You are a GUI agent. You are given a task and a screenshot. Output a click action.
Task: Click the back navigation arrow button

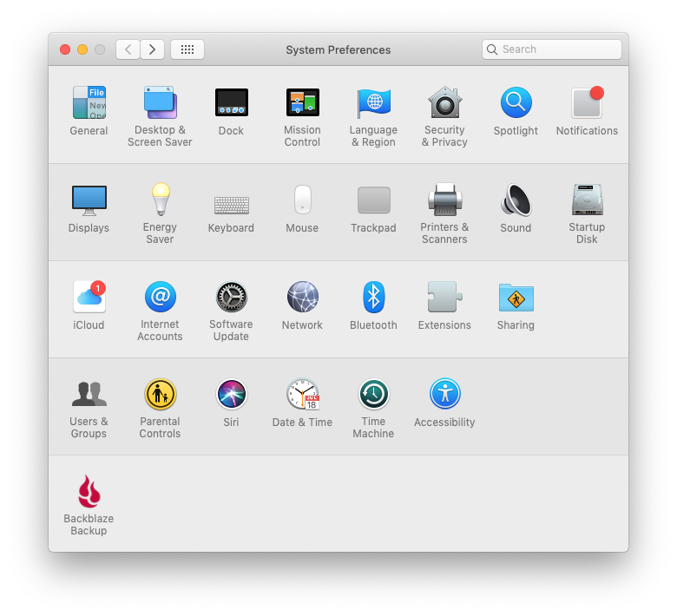tap(128, 49)
